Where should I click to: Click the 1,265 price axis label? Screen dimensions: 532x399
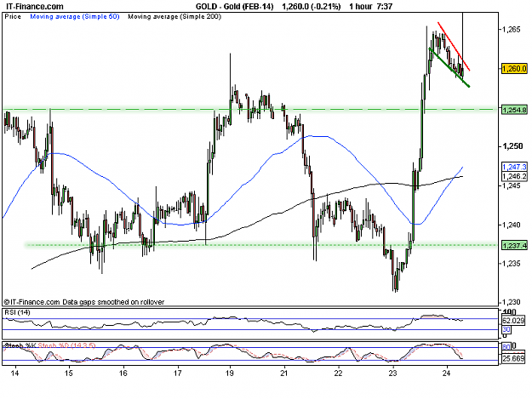pyautogui.click(x=512, y=30)
